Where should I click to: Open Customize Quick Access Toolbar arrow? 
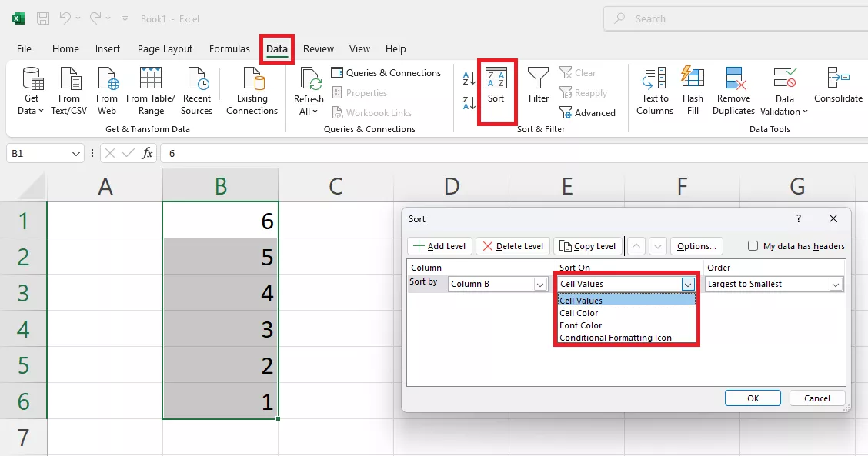point(125,18)
